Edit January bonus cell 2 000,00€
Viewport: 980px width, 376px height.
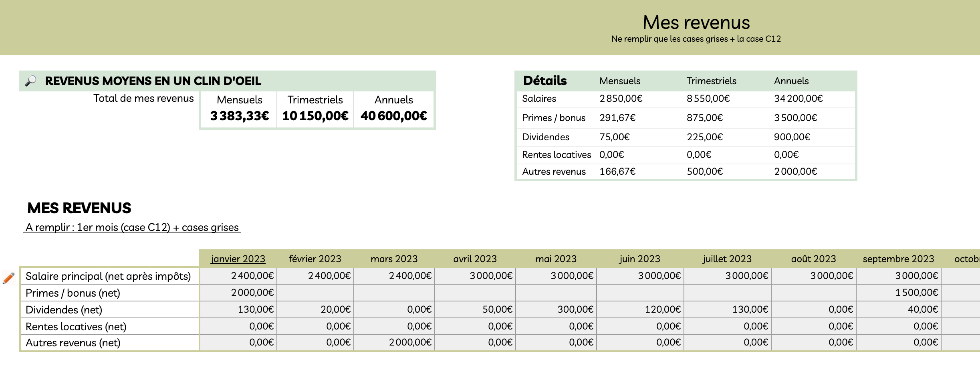(238, 293)
